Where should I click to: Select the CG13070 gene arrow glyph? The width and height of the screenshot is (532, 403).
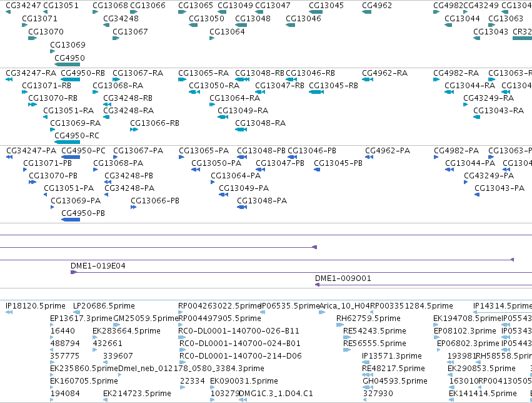33,38
